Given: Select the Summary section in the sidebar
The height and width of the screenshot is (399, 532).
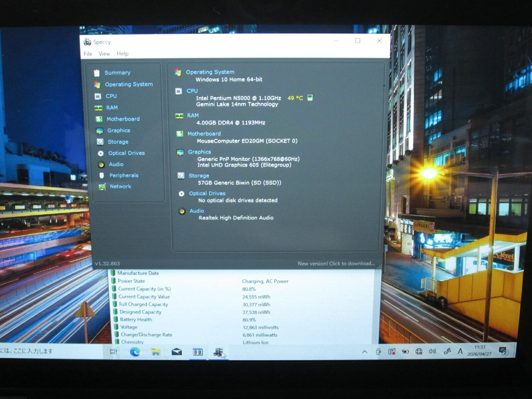Looking at the screenshot, I should tap(117, 72).
